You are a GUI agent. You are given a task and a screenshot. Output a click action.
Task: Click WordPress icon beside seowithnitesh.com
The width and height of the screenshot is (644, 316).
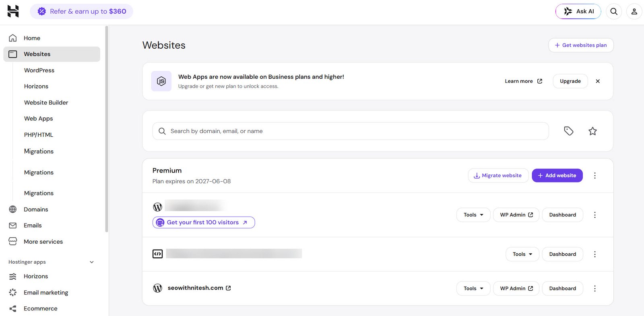coord(157,288)
